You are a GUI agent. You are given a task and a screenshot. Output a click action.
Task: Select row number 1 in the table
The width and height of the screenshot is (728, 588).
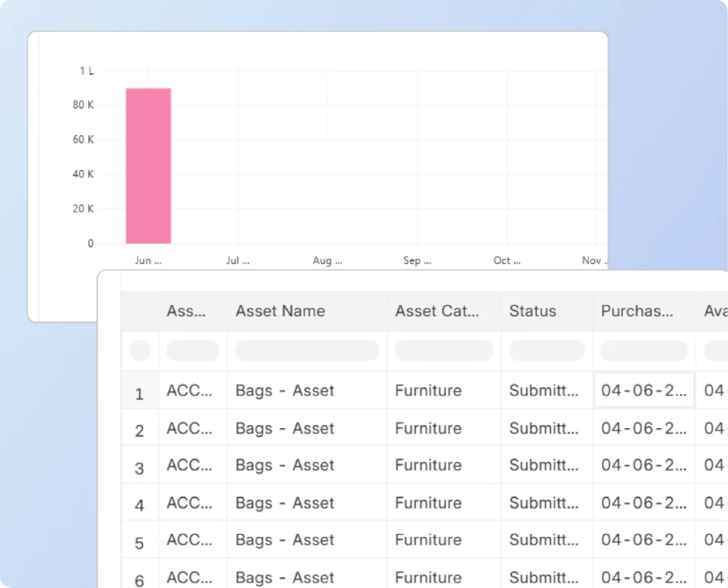(x=139, y=394)
